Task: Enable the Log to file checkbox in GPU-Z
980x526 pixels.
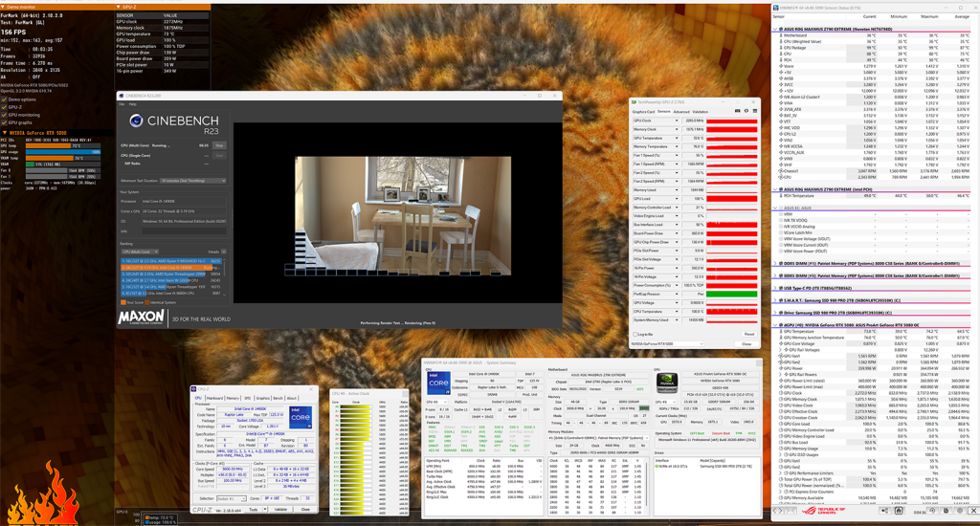Action: coord(635,334)
